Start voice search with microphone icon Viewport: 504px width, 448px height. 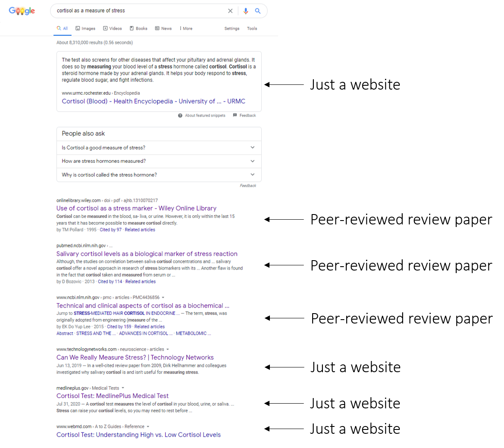point(246,11)
